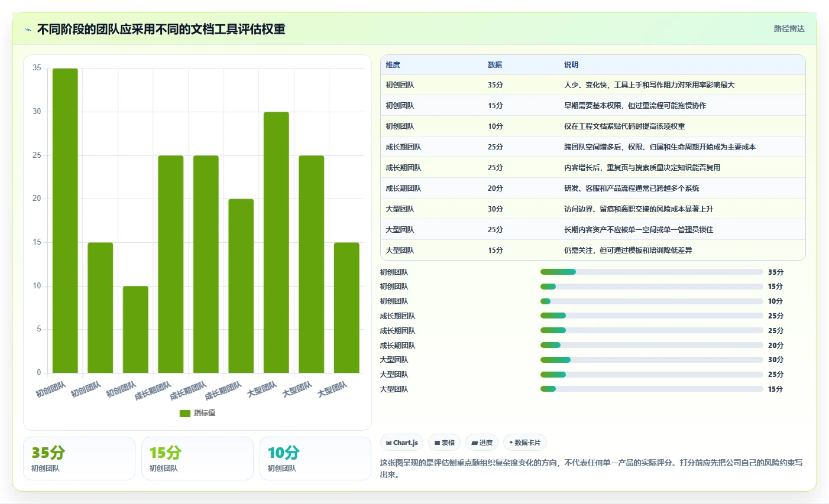The image size is (829, 504).
Task: Select the Chart.js tag chip
Action: tap(401, 443)
